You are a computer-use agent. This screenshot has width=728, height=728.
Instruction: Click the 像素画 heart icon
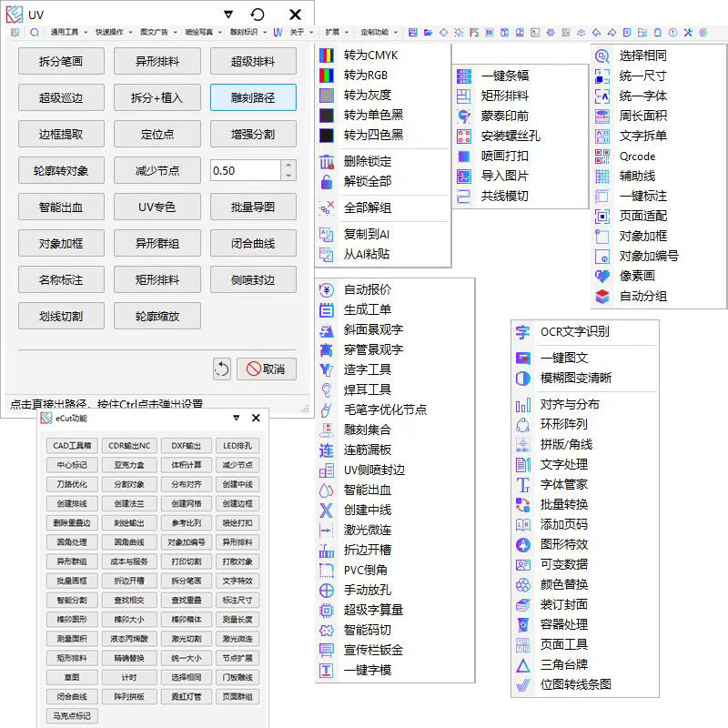602,277
